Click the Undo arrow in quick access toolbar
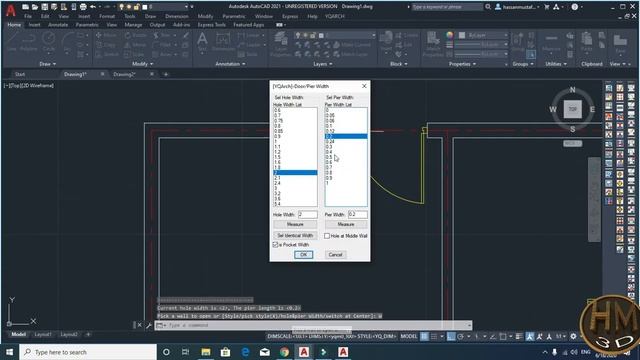The image size is (640, 360). tap(93, 7)
